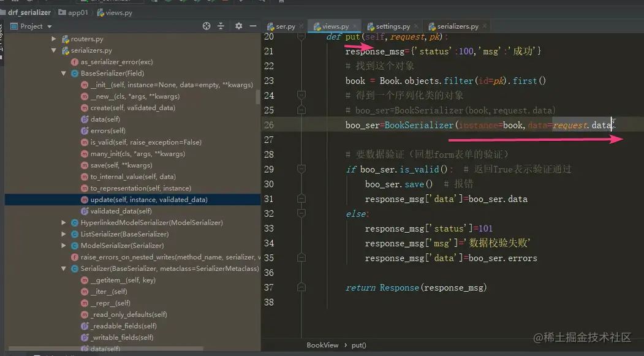The height and width of the screenshot is (356, 644).
Task: Click put() in bottom breadcrumb
Action: (358, 346)
